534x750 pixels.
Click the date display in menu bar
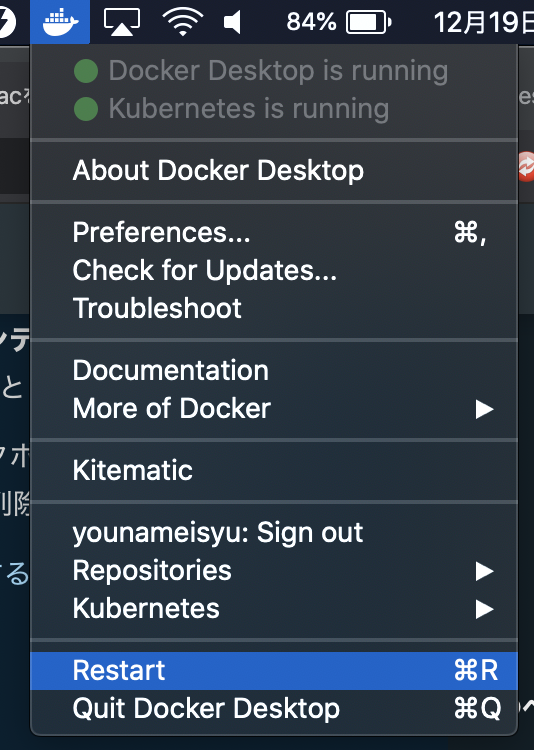click(483, 22)
